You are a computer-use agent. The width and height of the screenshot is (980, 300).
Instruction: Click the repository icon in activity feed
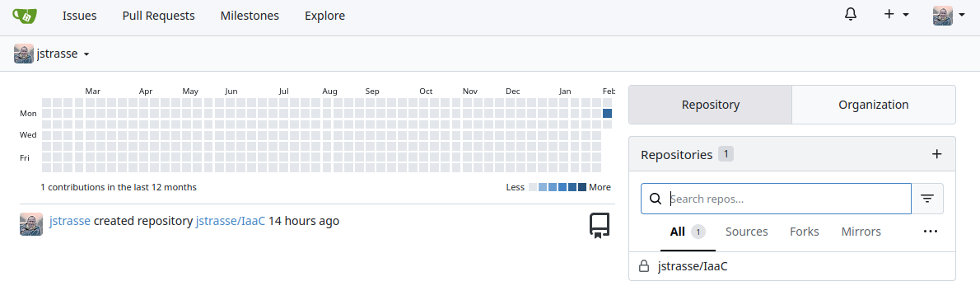(x=600, y=226)
